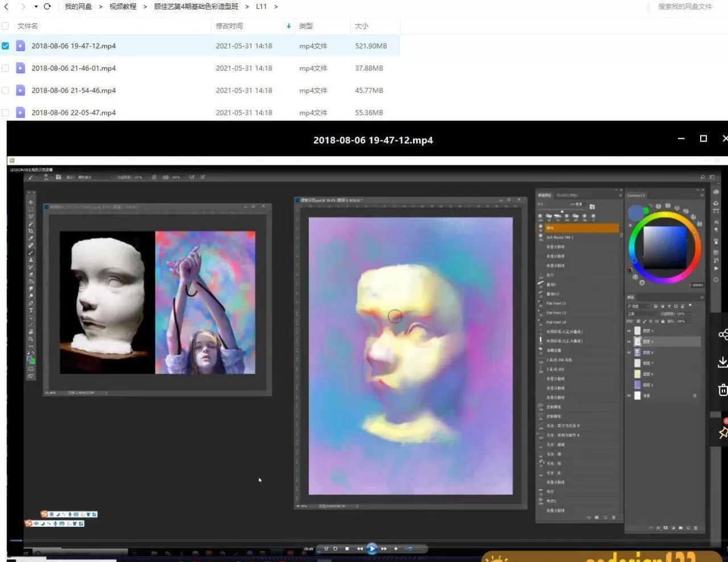Viewport: 728px width, 562px height.
Task: Click the download icon on the right sidebar
Action: 723,362
